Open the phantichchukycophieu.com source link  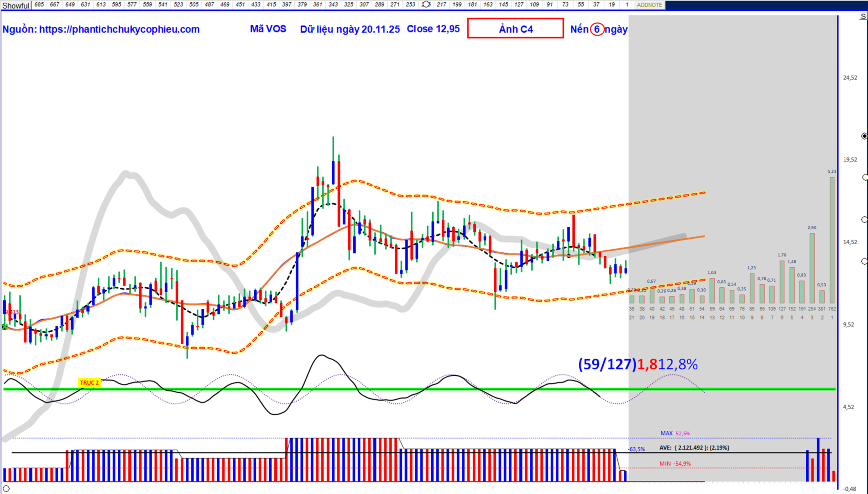(119, 29)
